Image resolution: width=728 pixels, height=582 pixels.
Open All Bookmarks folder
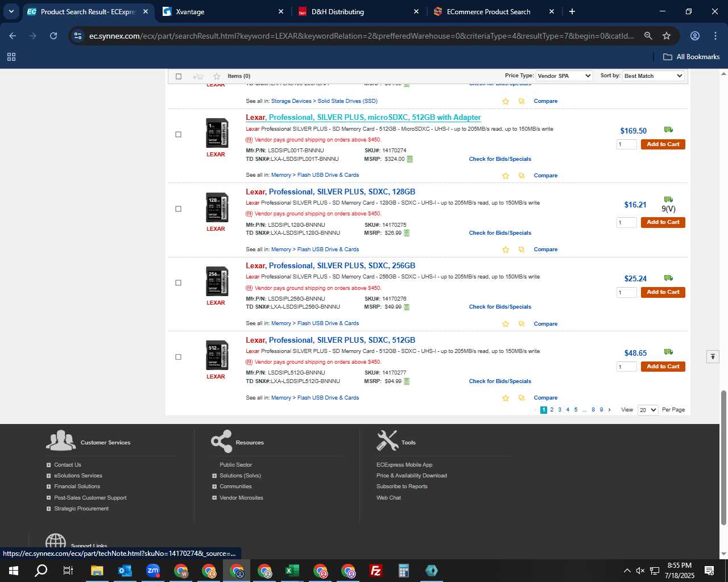(x=692, y=57)
